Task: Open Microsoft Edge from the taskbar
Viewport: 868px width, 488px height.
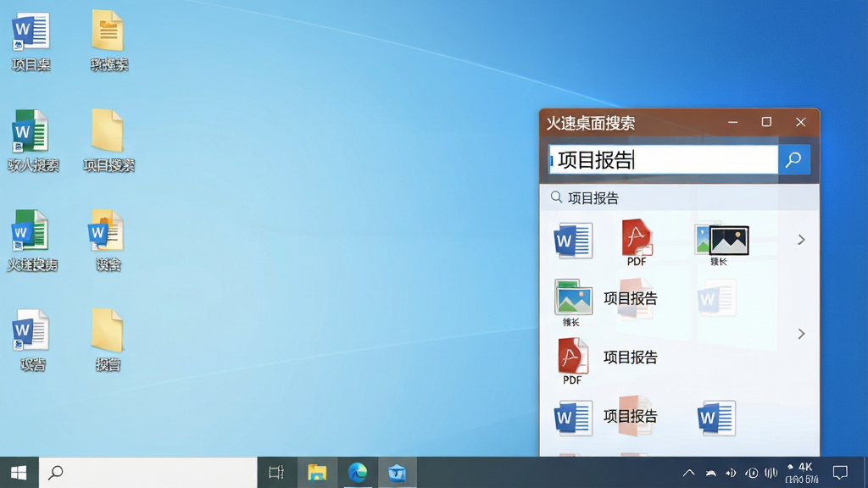Action: point(358,473)
